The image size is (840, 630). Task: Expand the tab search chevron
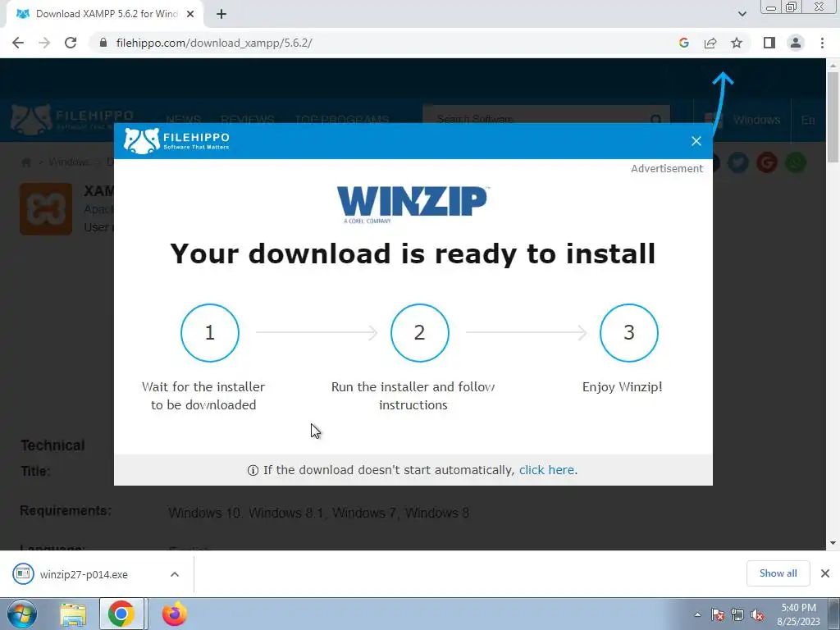pos(742,14)
